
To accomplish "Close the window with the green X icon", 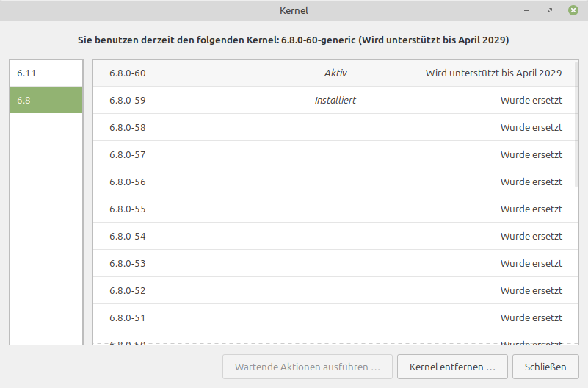I will coord(573,10).
